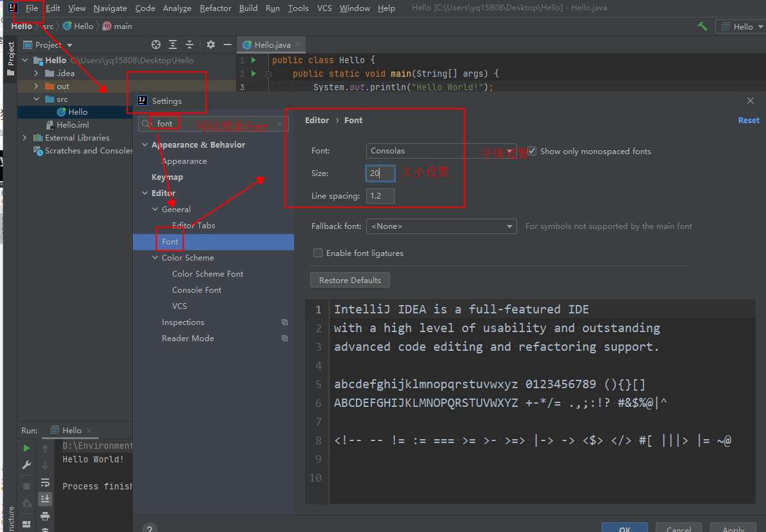Viewport: 766px width, 532px height.
Task: Select Console Font setting
Action: (197, 290)
